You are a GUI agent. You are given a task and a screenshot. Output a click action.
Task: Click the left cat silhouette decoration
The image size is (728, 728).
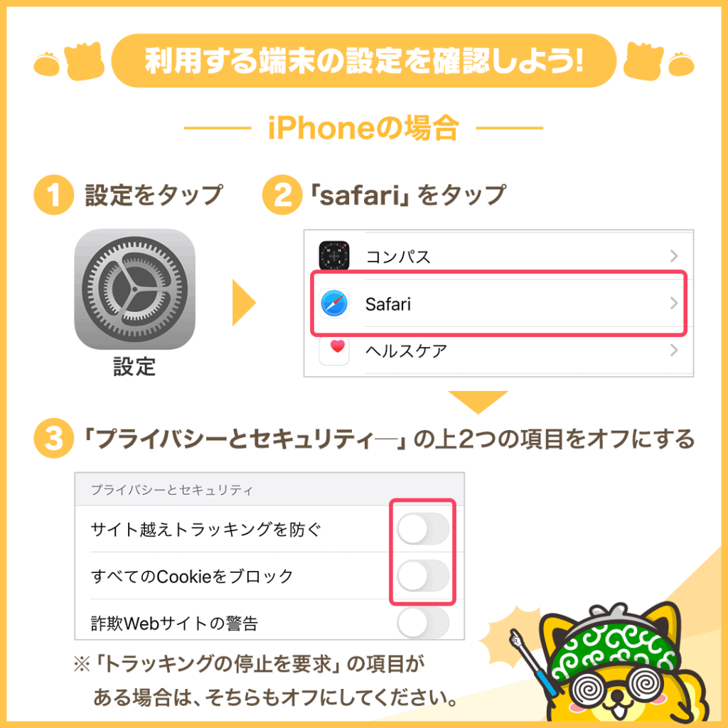point(85,61)
